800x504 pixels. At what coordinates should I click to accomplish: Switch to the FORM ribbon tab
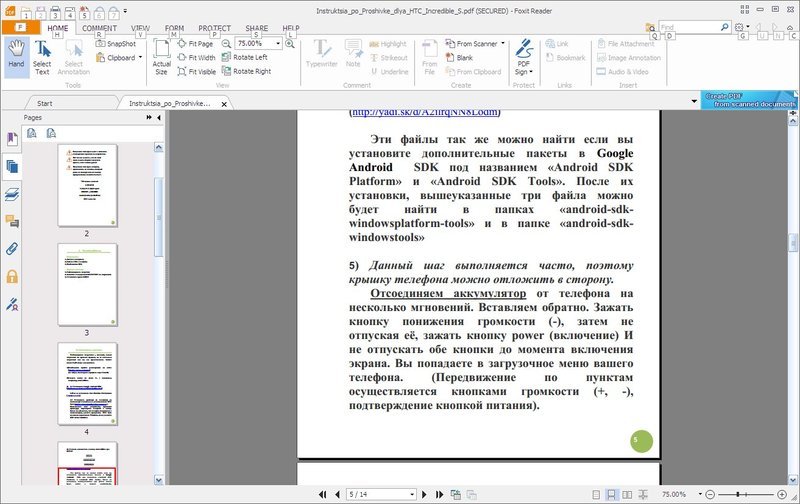[x=174, y=29]
